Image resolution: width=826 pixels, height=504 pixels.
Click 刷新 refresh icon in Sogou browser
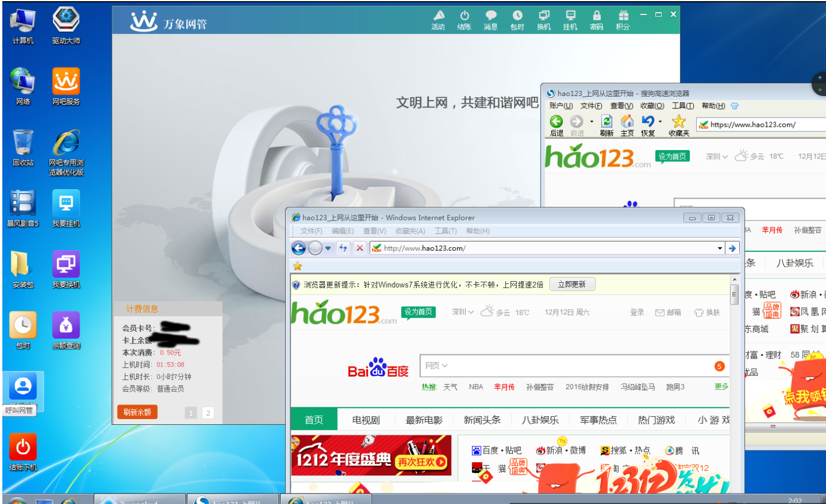coord(607,125)
